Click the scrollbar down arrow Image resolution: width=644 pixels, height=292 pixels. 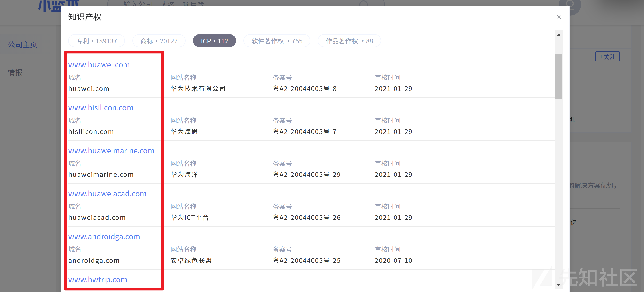[x=559, y=285]
